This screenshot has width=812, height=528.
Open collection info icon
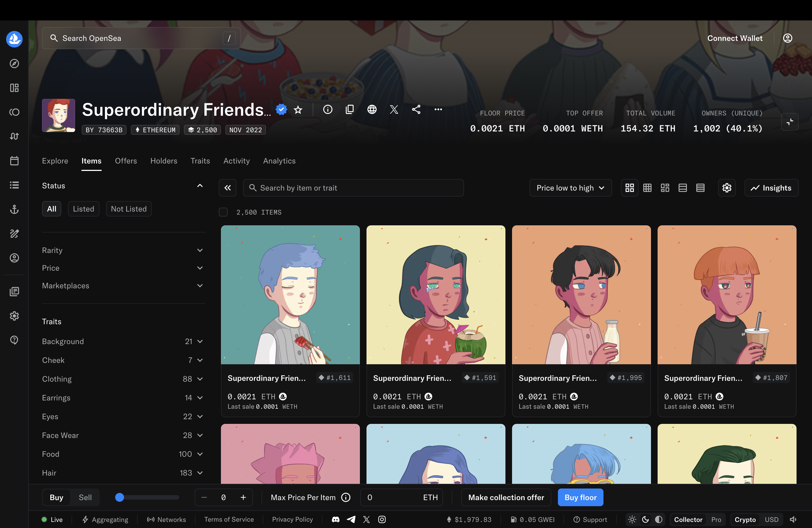[x=328, y=109]
